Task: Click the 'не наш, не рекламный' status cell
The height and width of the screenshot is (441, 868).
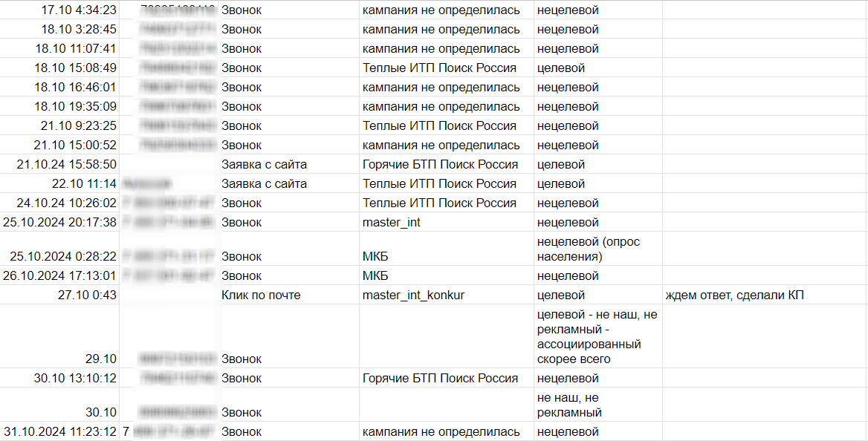Action: point(569,405)
